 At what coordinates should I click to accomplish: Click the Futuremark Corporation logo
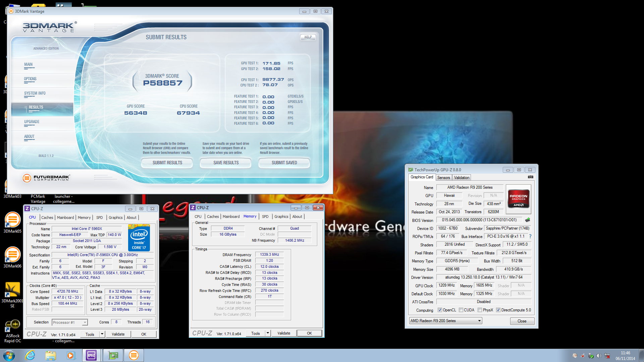(46, 178)
